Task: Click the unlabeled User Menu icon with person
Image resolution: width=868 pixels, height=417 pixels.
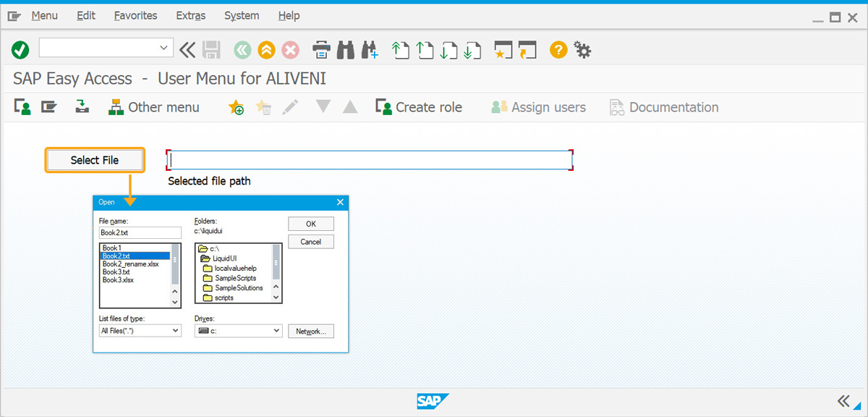Action: point(22,107)
